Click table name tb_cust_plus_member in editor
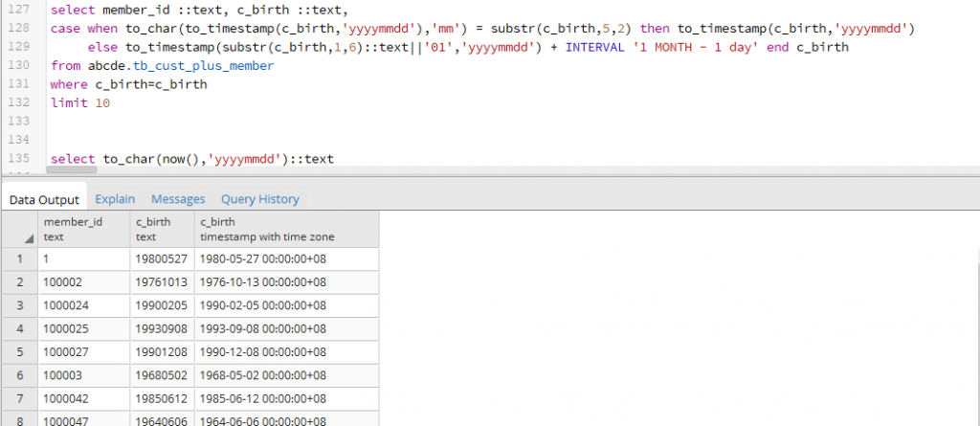This screenshot has width=980, height=426. [203, 66]
